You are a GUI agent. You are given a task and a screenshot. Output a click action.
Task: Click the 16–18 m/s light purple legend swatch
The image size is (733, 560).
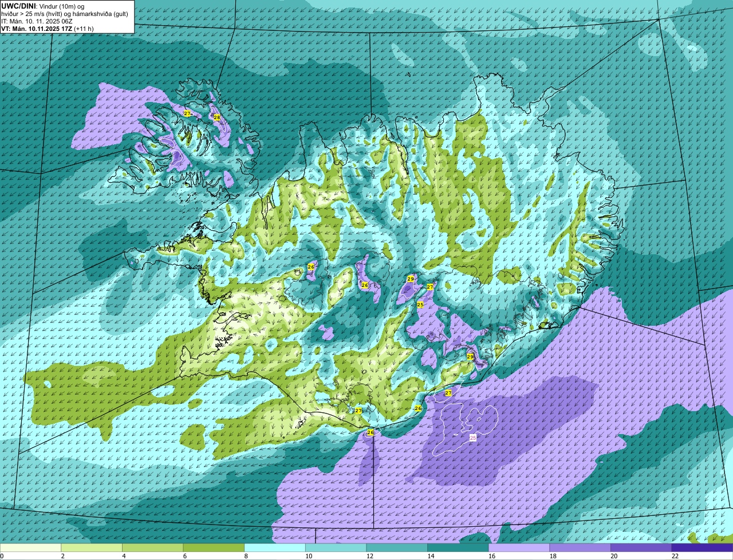tap(519, 548)
